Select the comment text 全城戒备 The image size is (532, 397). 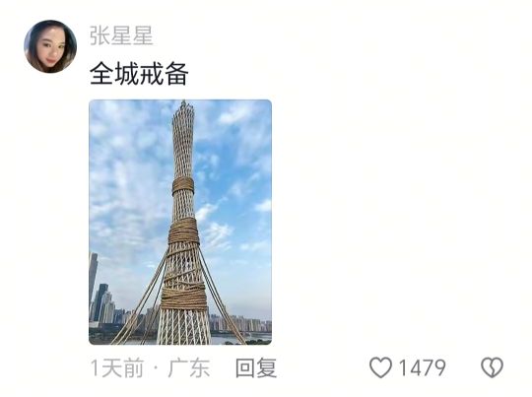click(139, 74)
